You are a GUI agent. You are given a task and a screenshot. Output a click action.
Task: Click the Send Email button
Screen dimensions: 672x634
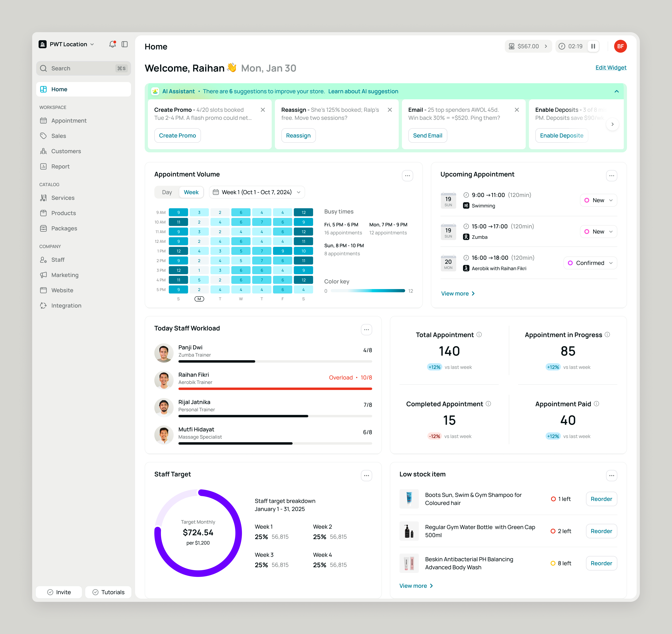pyautogui.click(x=427, y=136)
